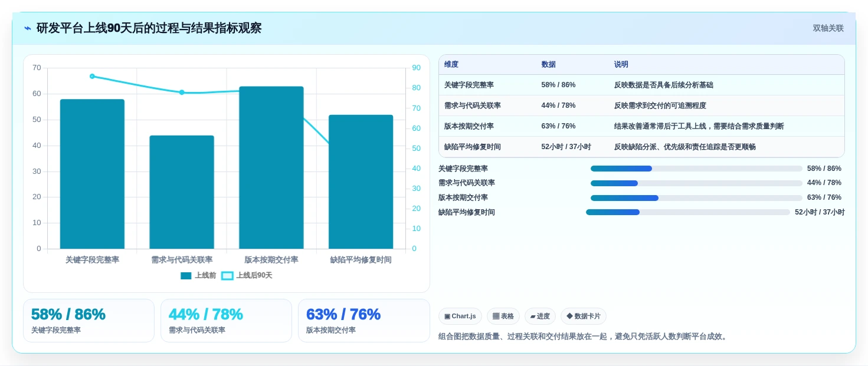Toggle the 上线前 legend item

[x=198, y=275]
